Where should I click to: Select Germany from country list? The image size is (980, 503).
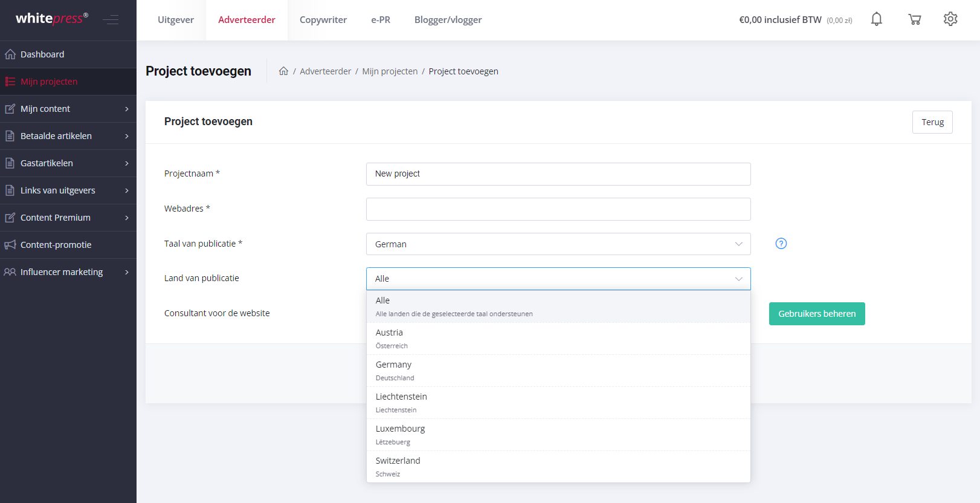[558, 371]
